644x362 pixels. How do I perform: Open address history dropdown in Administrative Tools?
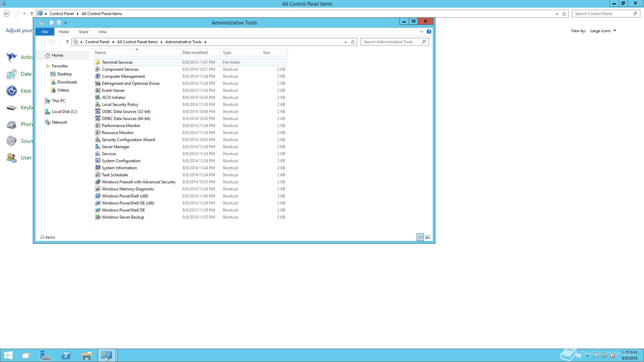tap(345, 42)
